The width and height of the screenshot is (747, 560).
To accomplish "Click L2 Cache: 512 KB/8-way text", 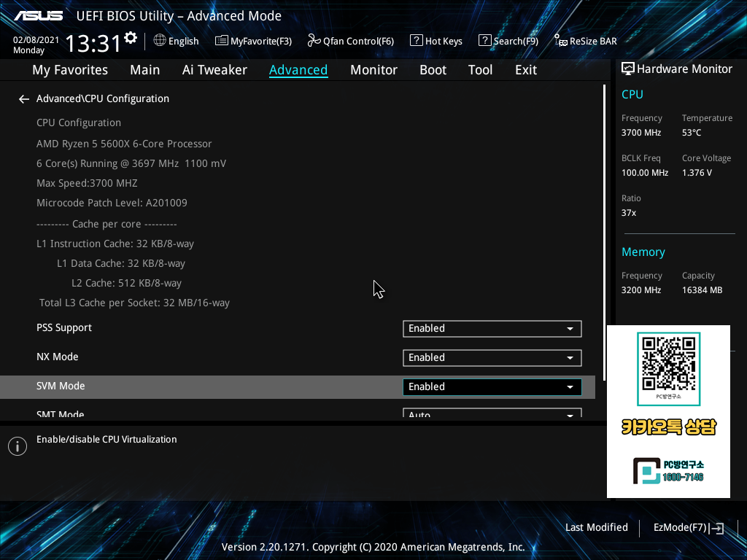I will tap(126, 284).
